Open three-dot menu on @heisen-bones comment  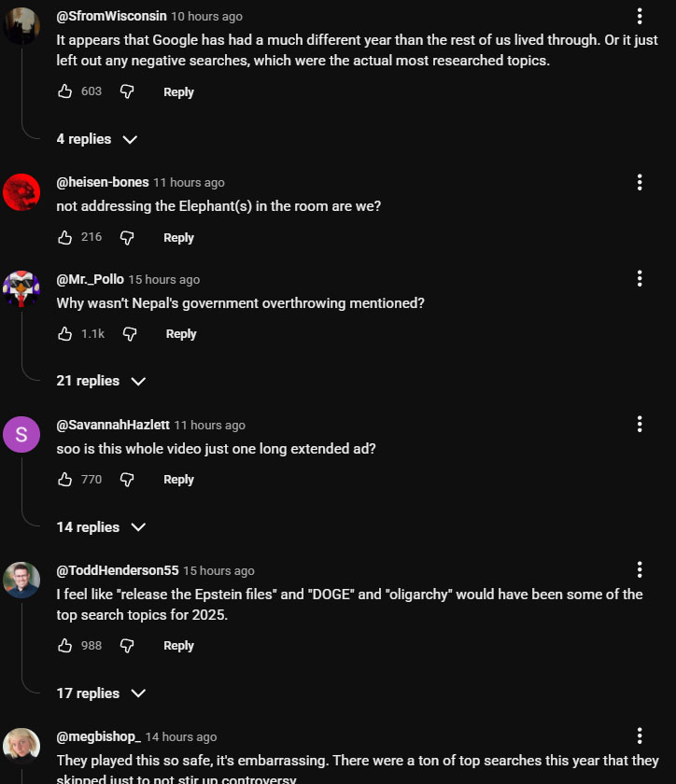tap(640, 182)
